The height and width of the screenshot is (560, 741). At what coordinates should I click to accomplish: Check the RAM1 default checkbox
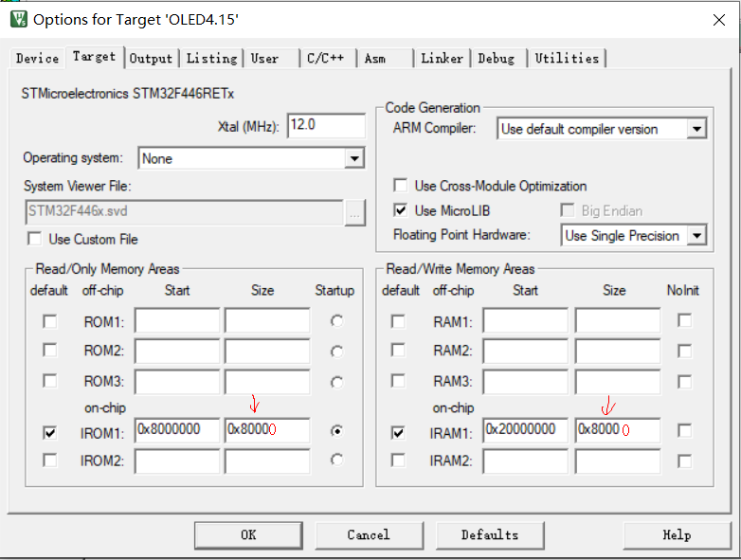(398, 321)
